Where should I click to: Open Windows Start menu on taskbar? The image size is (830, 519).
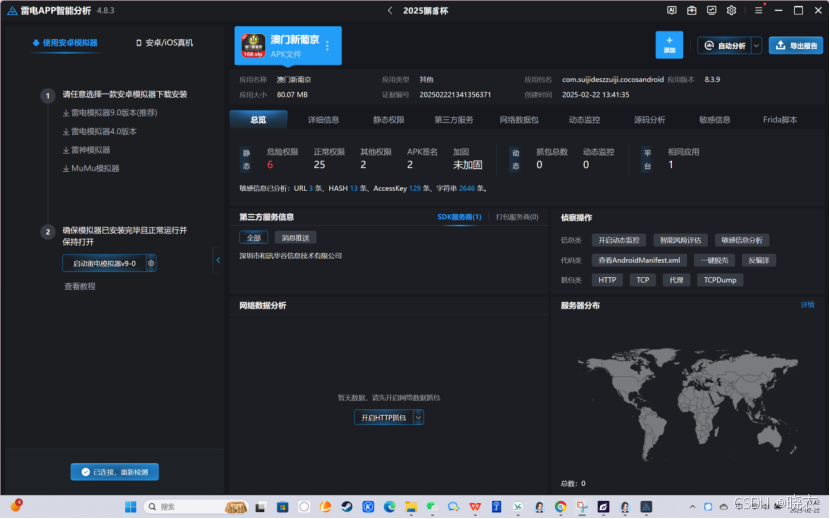130,507
